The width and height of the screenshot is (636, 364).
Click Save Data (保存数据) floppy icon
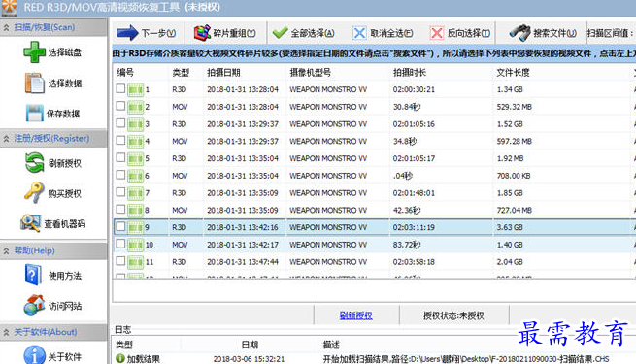point(35,114)
